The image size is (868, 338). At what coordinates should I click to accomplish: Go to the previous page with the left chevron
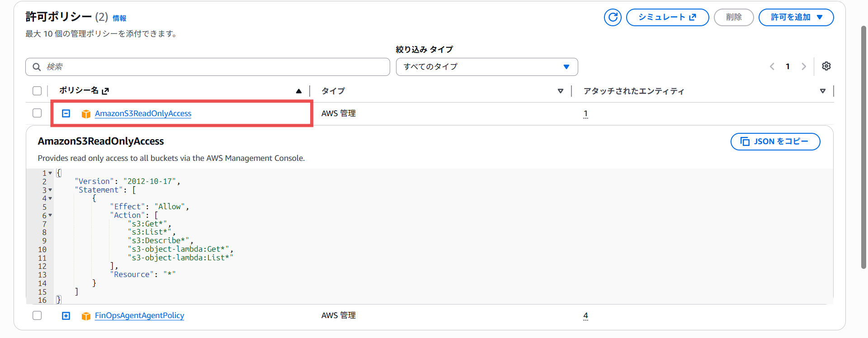click(x=772, y=66)
